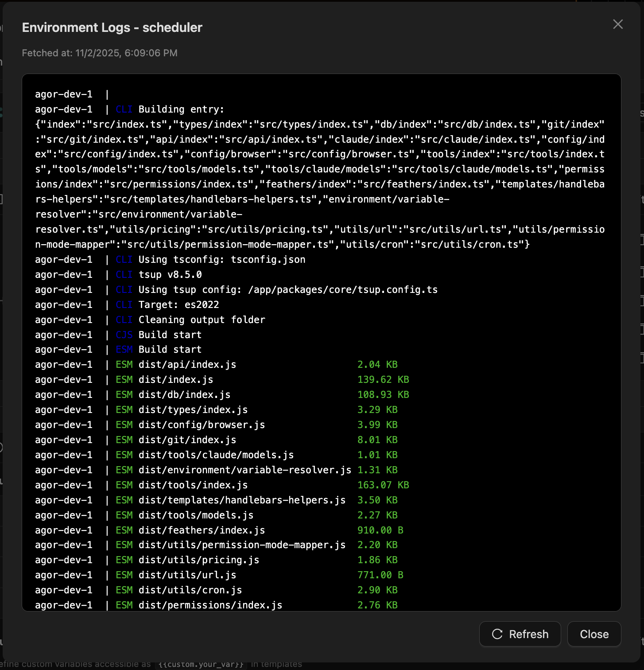Screen dimensions: 644x670
Task: Click the Environment Logs - scheduler title
Action: [112, 27]
